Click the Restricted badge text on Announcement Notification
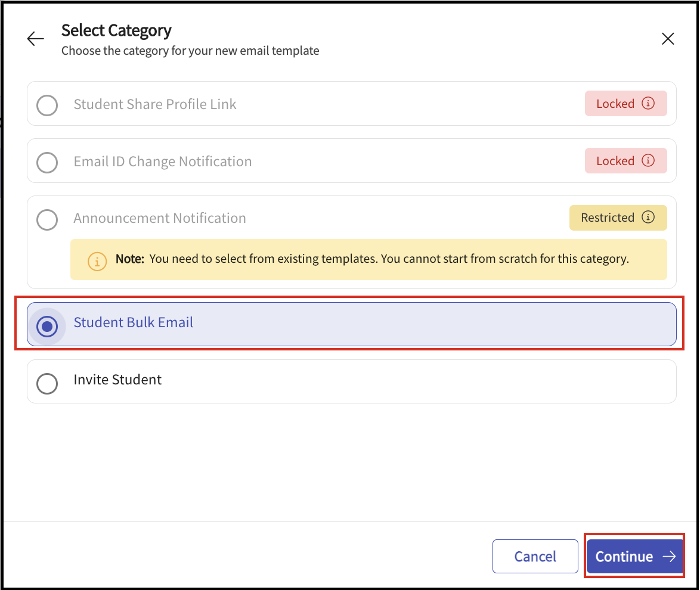The height and width of the screenshot is (590, 700). 607,218
